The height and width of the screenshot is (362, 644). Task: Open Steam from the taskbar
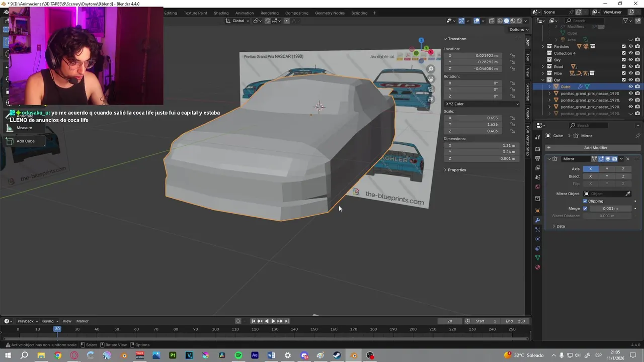pyautogui.click(x=337, y=355)
